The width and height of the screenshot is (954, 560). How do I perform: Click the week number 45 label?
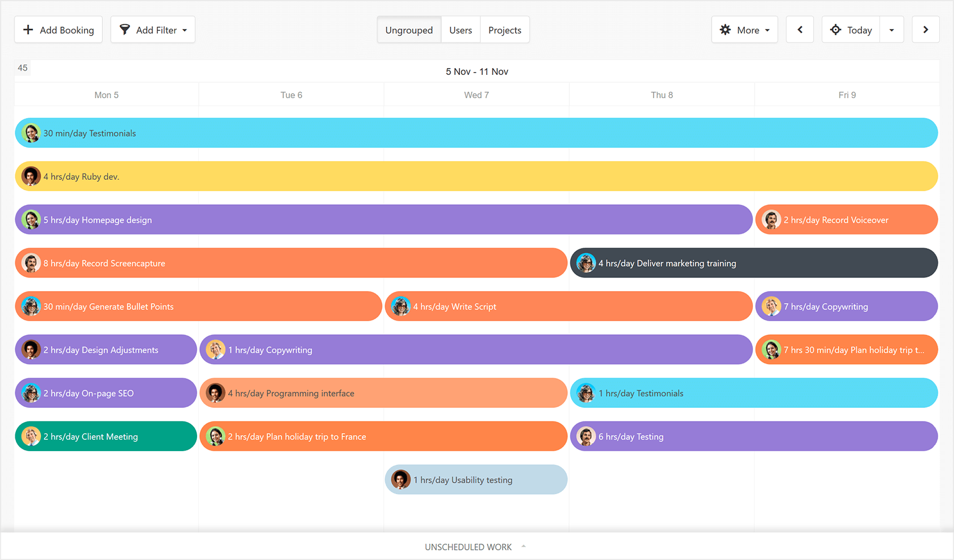point(23,68)
